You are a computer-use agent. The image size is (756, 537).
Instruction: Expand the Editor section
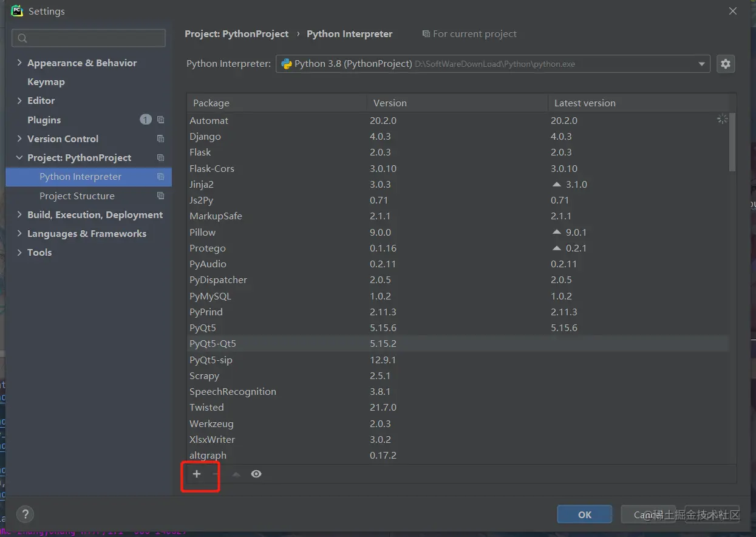[x=19, y=100]
